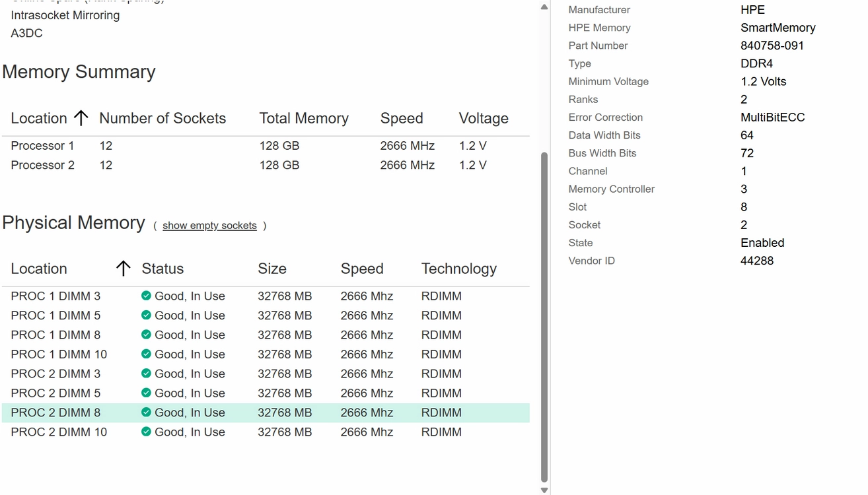The height and width of the screenshot is (495, 868).
Task: Select the PROC 2 DIMM 5 row
Action: click(x=266, y=393)
